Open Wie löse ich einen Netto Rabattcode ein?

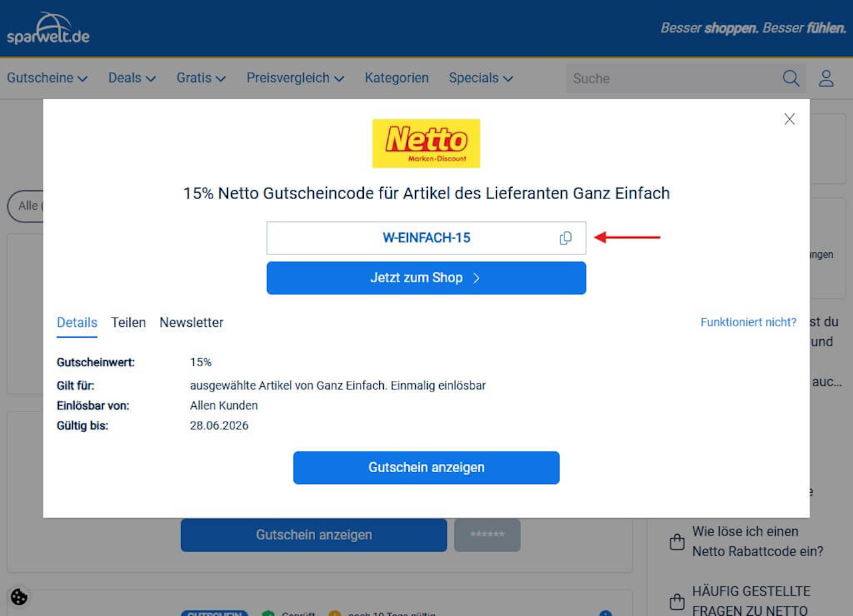[x=758, y=541]
